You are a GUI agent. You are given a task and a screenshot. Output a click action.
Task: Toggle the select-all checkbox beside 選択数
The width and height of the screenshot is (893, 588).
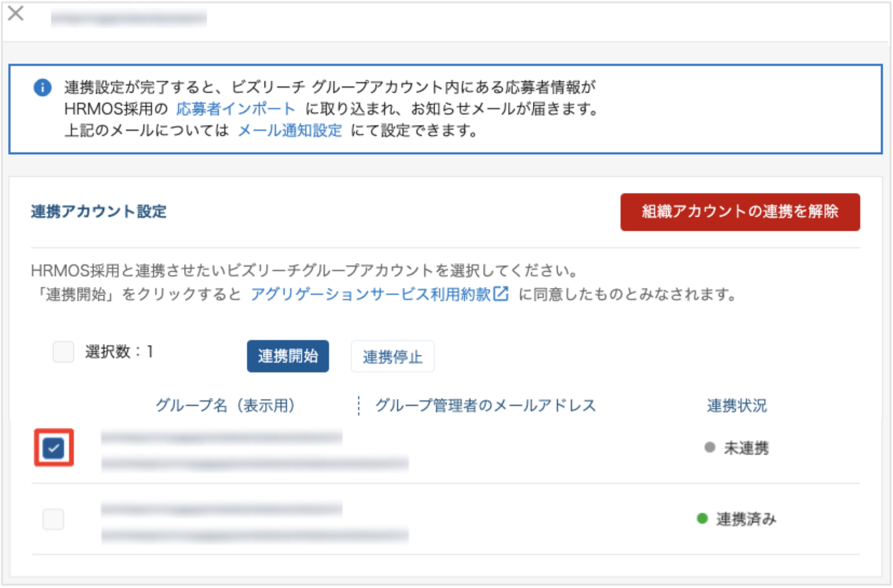point(64,352)
